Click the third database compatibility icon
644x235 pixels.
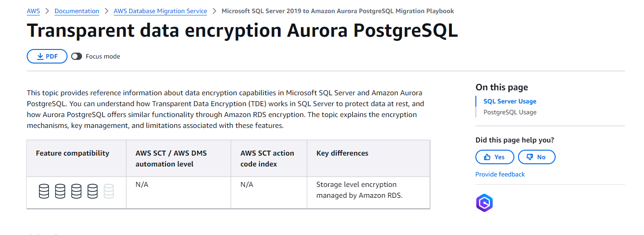pos(76,191)
